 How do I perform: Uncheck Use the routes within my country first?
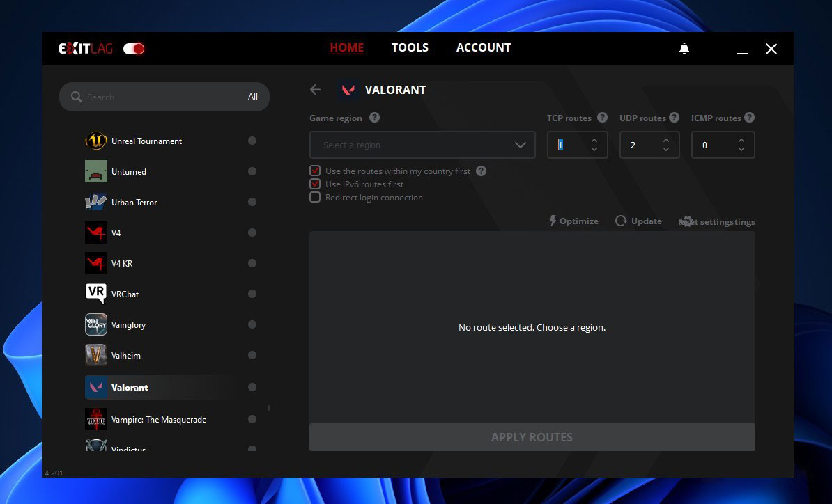click(315, 171)
